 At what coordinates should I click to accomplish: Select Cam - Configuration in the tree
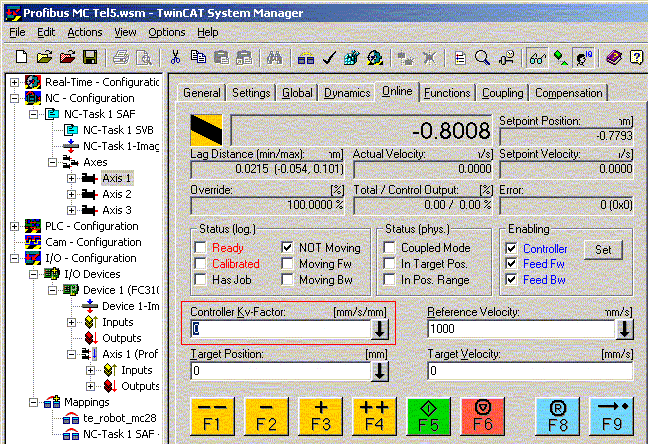click(93, 242)
